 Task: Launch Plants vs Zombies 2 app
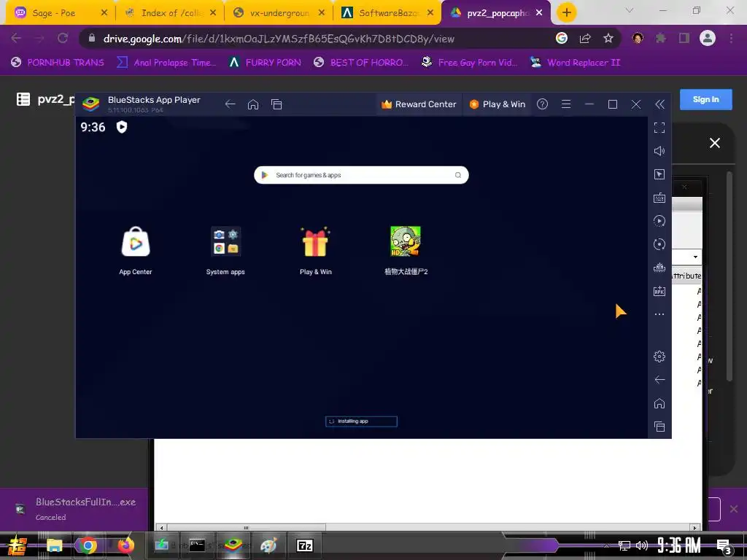tap(406, 242)
